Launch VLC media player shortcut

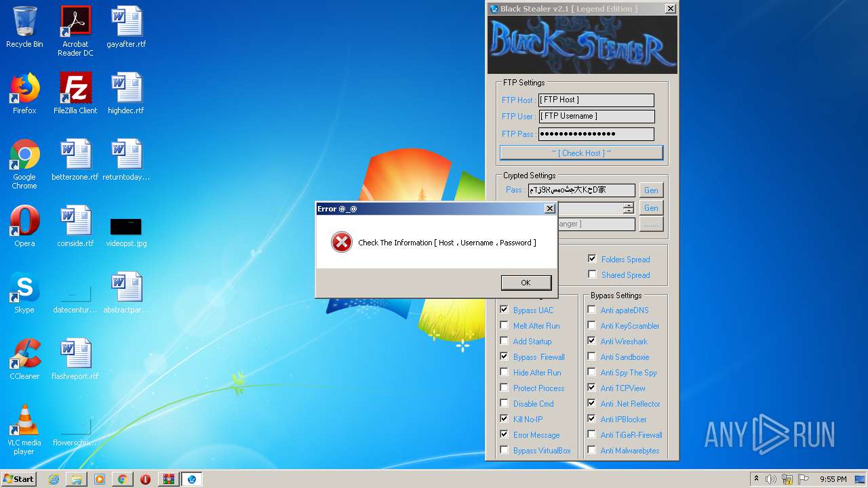[24, 430]
